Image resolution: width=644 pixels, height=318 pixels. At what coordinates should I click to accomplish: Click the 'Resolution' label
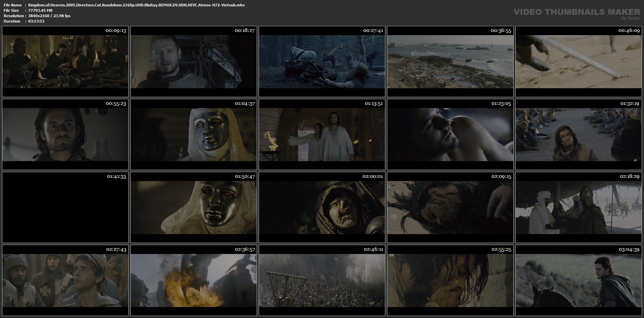(x=14, y=16)
